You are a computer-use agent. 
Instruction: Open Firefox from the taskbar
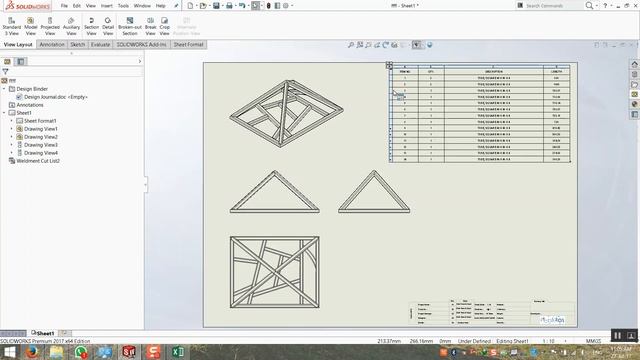[x=32, y=352]
